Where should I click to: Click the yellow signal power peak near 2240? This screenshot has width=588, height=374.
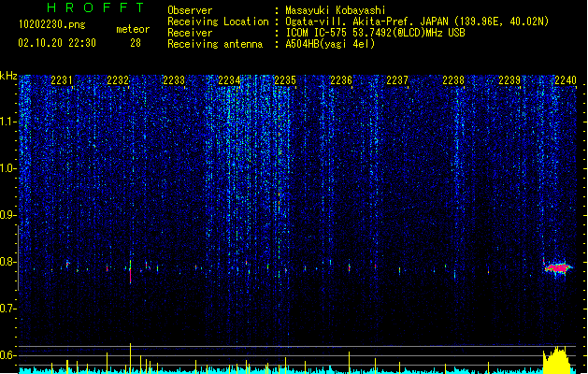point(558,360)
